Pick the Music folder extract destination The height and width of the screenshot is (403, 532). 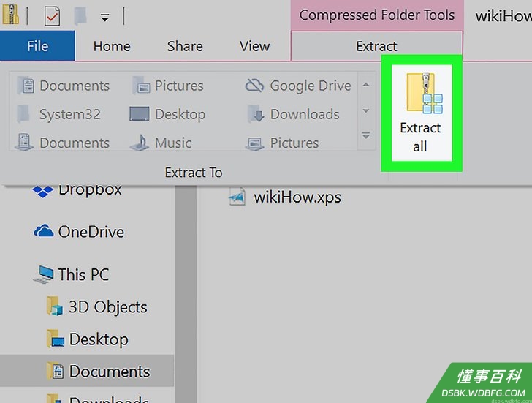tap(161, 143)
